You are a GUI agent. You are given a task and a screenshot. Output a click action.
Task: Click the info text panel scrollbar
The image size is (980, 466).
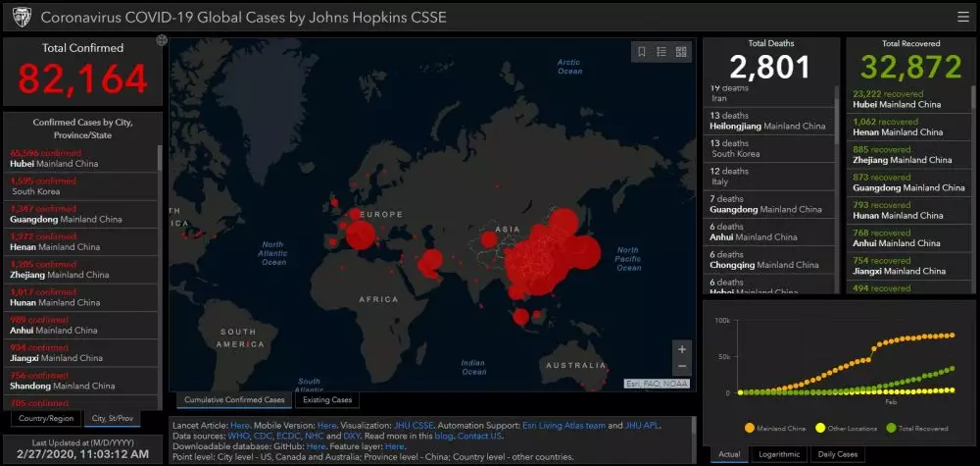coord(693,426)
